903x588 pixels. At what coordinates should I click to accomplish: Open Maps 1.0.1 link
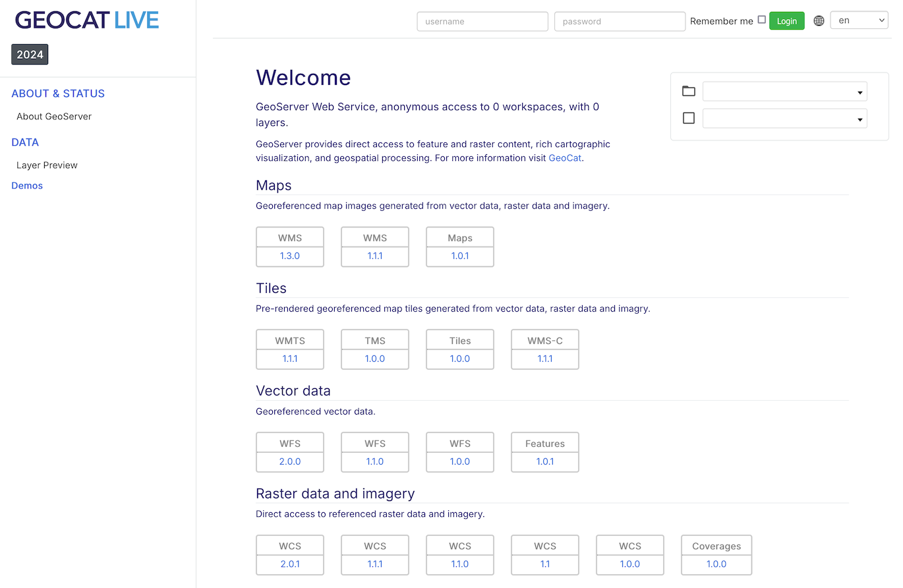click(460, 256)
